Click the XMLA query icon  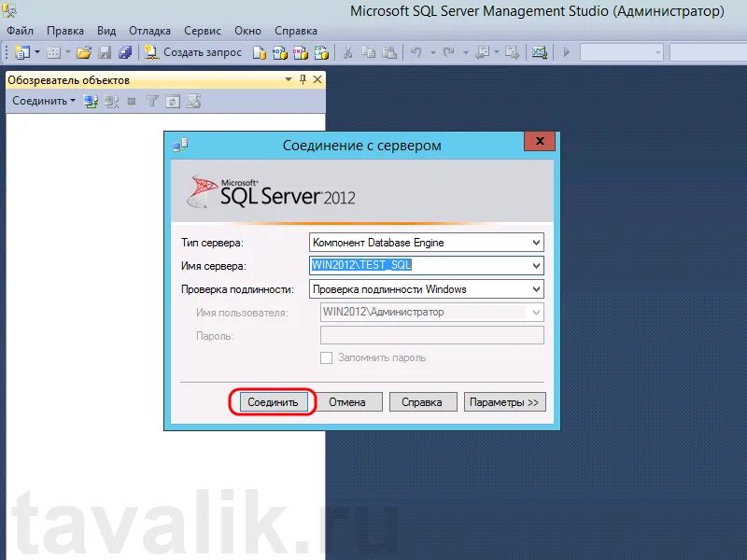[321, 52]
